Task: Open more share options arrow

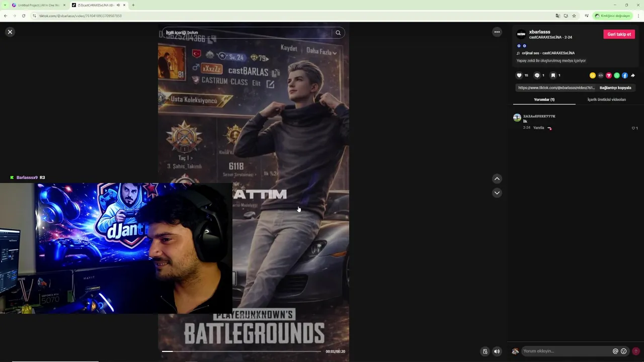Action: click(x=633, y=75)
